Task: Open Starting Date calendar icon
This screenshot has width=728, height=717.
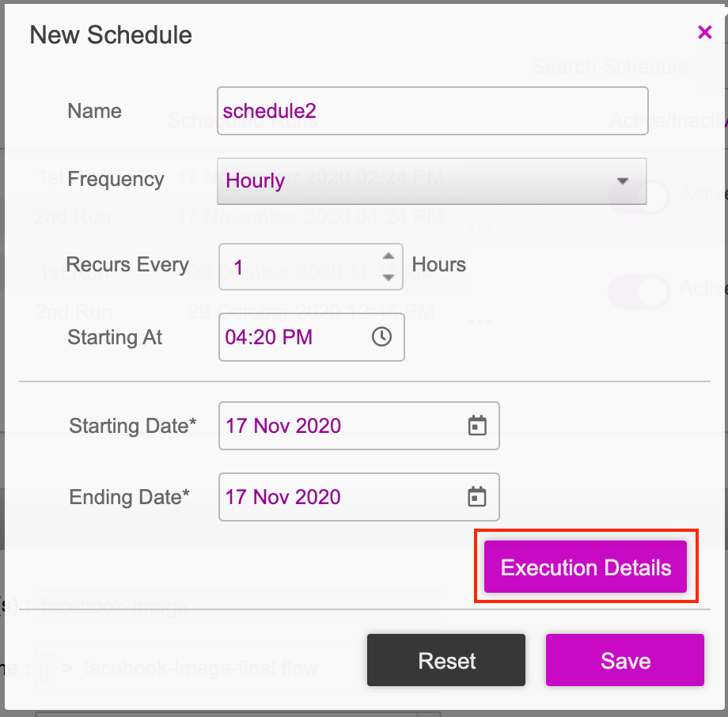Action: (x=477, y=425)
